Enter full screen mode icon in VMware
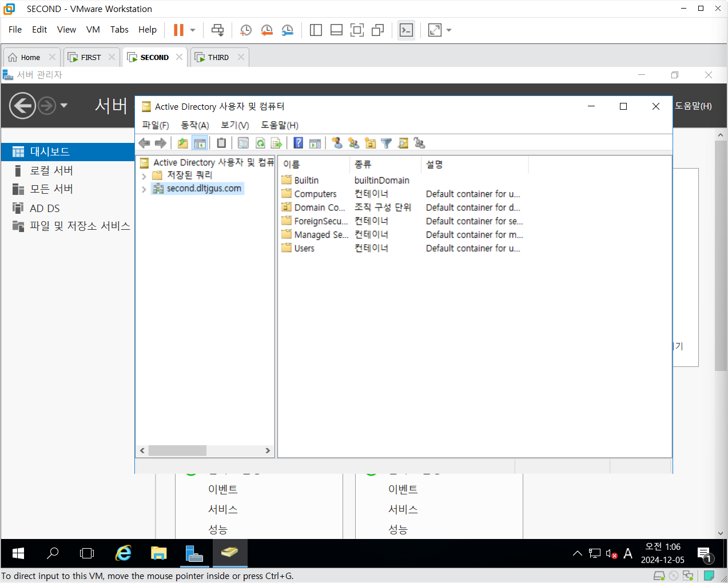 pos(357,30)
